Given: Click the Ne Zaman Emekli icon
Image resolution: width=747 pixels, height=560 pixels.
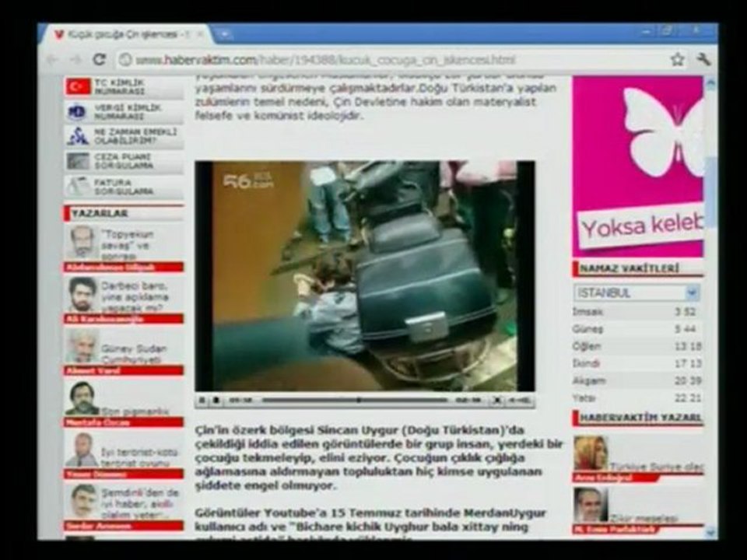Looking at the screenshot, I should (x=77, y=137).
